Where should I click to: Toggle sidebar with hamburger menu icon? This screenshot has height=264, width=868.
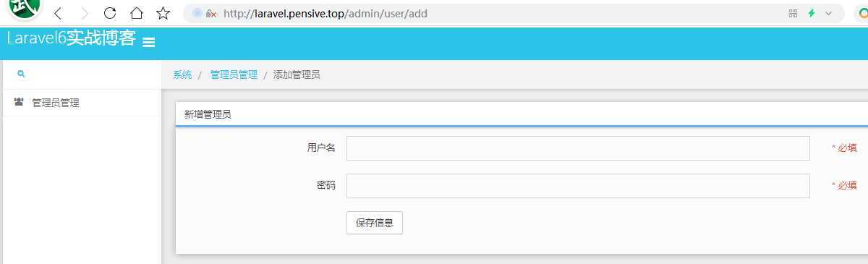(149, 43)
